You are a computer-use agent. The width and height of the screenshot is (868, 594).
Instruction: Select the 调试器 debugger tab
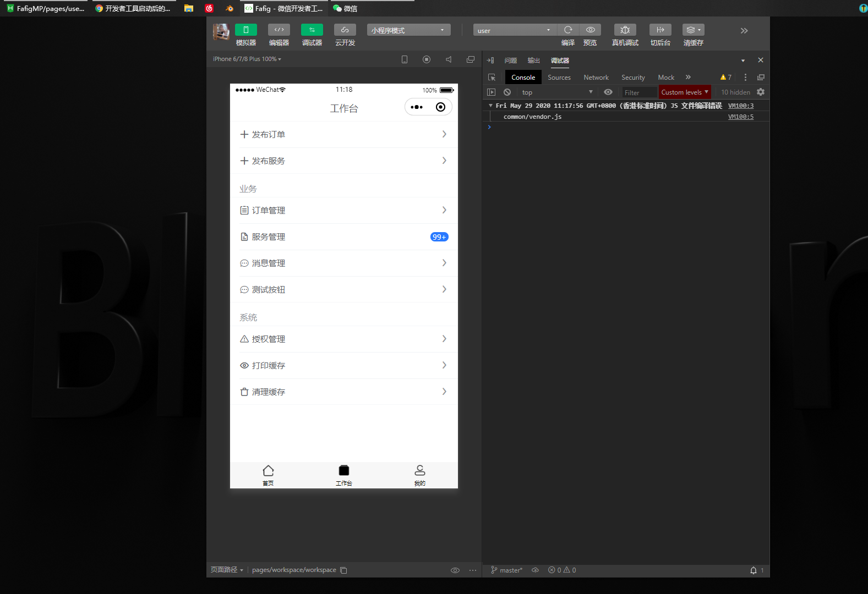click(x=560, y=61)
